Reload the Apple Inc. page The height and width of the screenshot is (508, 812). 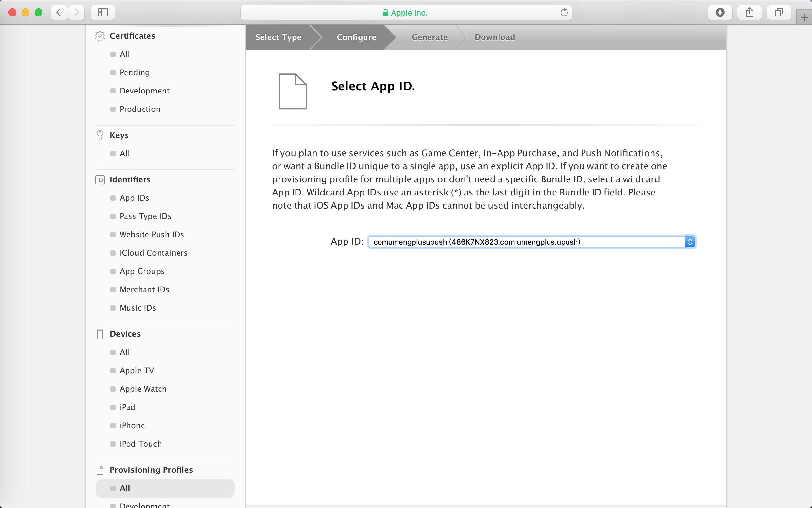coord(564,13)
